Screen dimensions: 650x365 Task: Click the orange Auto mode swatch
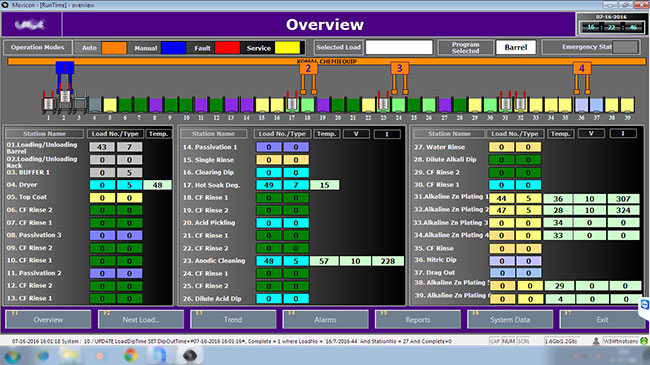[x=114, y=48]
